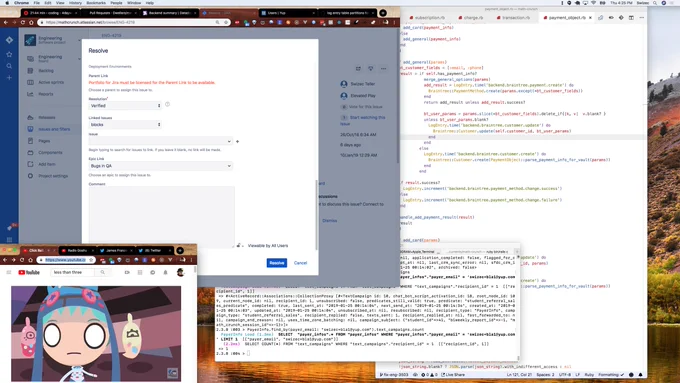Open Issues and filters in the Jira menu
Viewport: 680px width, 383px height.
[54, 129]
